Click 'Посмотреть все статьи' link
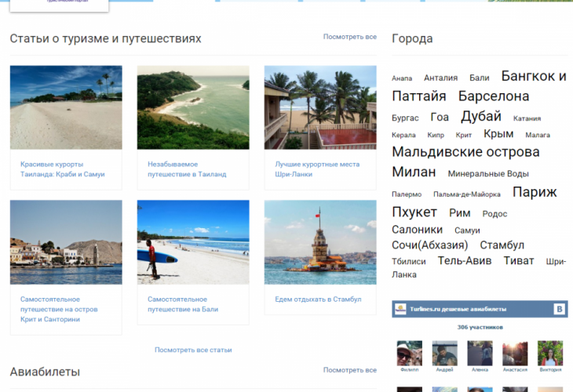This screenshot has width=573, height=392. 193,350
